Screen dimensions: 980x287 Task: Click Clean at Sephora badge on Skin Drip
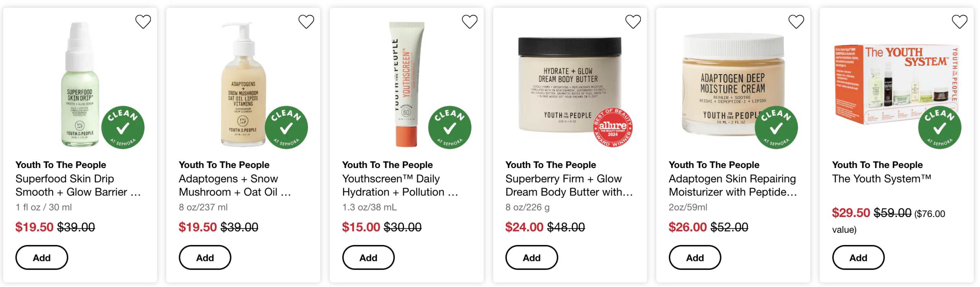pyautogui.click(x=123, y=127)
